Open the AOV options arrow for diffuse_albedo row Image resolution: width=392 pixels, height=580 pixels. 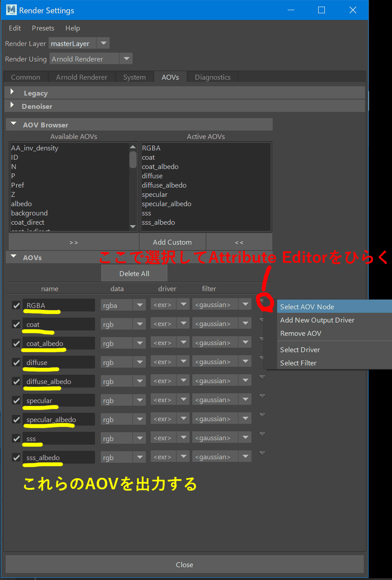point(262,377)
